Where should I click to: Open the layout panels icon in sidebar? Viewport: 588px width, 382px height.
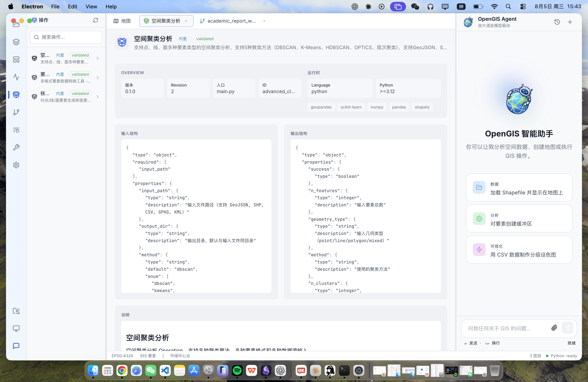pos(16,60)
